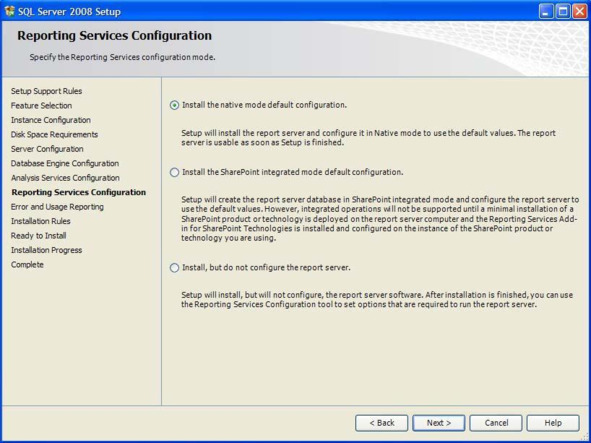This screenshot has width=591, height=443.
Task: Select Feature Selection step in sidebar
Action: click(41, 106)
